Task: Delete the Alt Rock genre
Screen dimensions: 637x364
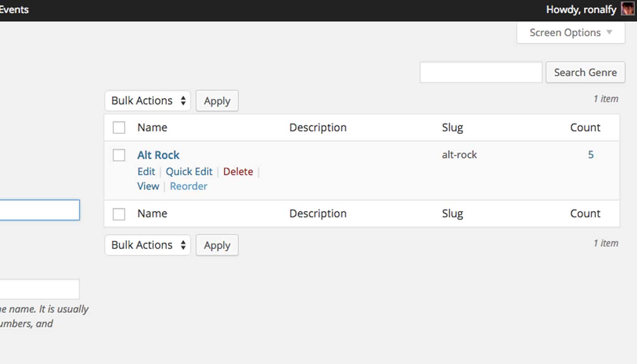Action: coord(238,172)
